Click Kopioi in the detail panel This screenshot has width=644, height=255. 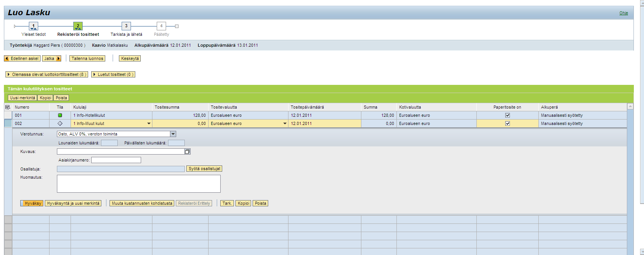pyautogui.click(x=244, y=203)
